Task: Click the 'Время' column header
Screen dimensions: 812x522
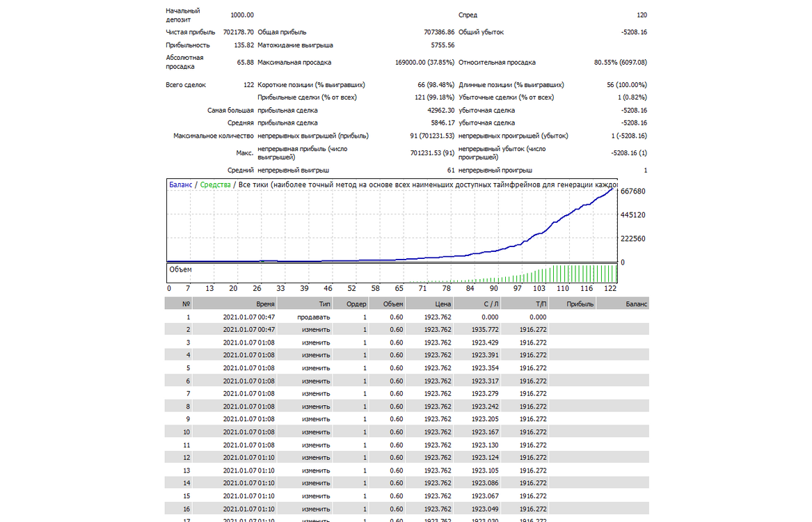Action: (x=234, y=304)
